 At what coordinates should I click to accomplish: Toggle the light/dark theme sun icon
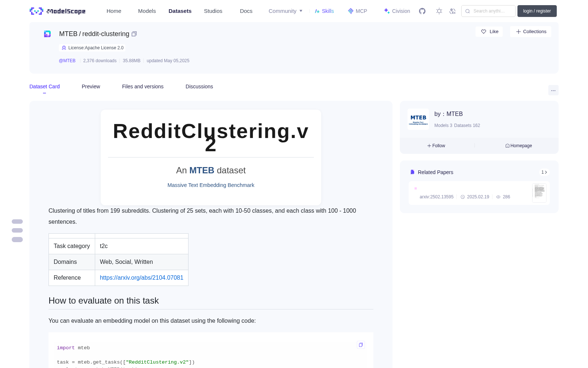(x=439, y=11)
